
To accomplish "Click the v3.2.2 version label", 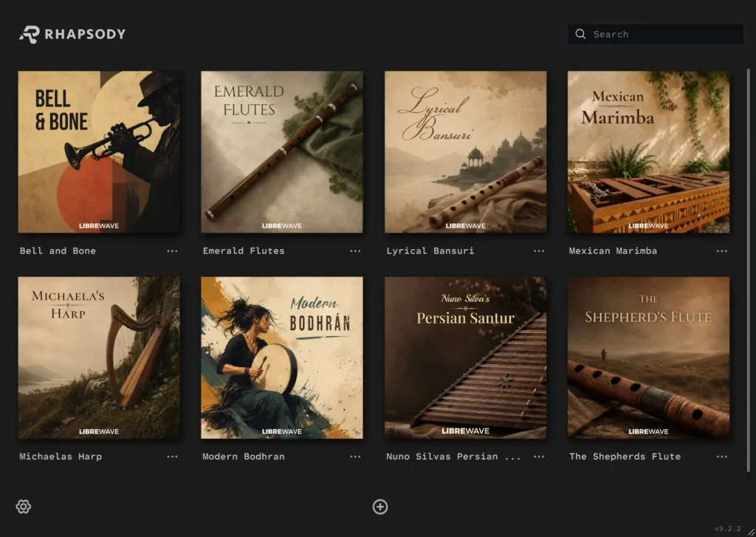I will point(727,528).
